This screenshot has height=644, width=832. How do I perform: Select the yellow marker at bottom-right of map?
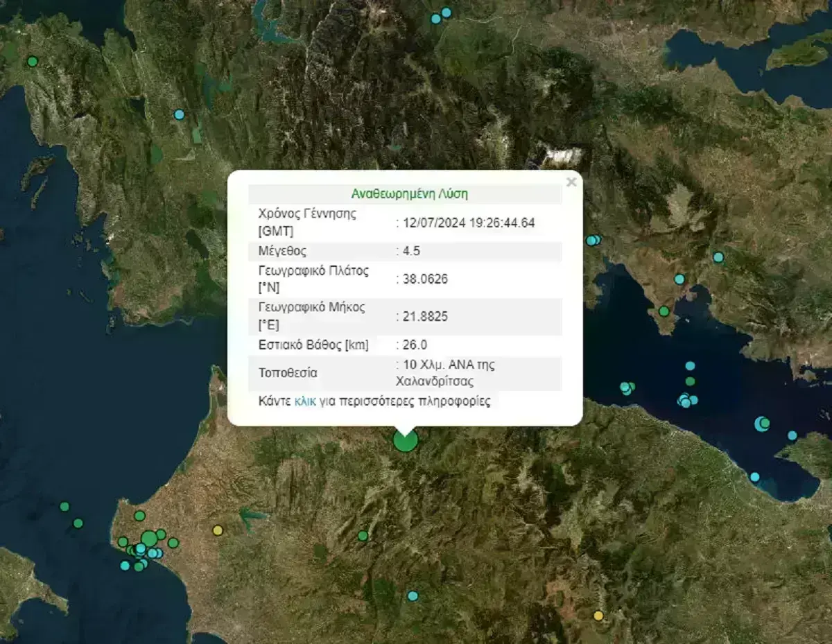[598, 616]
